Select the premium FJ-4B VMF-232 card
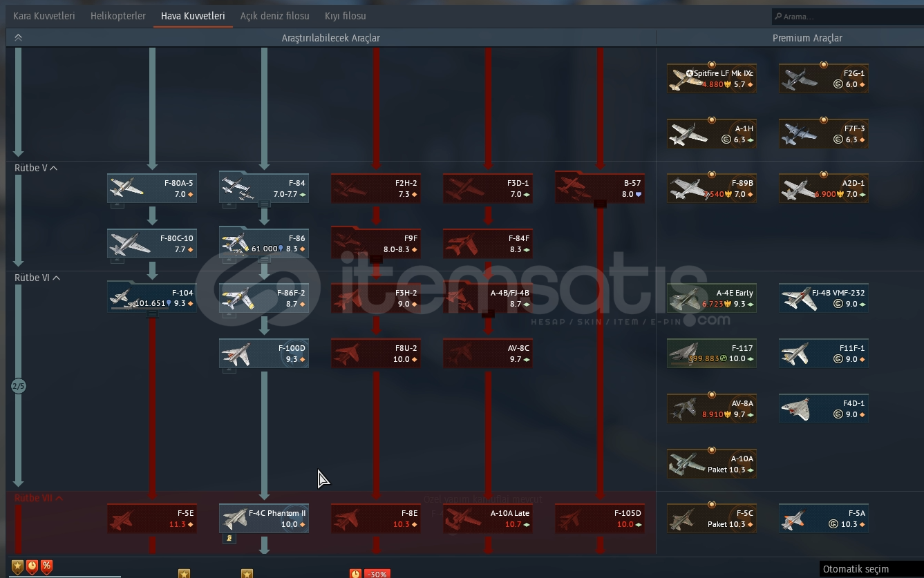This screenshot has height=578, width=924. 824,298
